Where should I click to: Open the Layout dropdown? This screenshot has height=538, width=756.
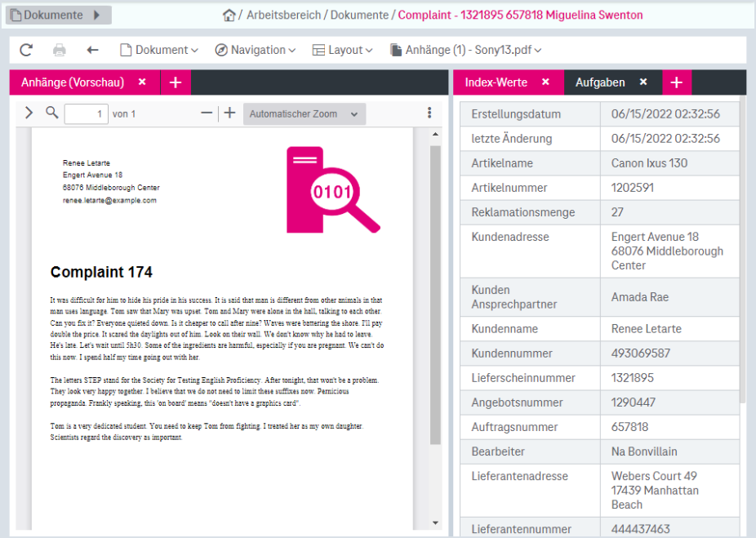[x=342, y=50]
